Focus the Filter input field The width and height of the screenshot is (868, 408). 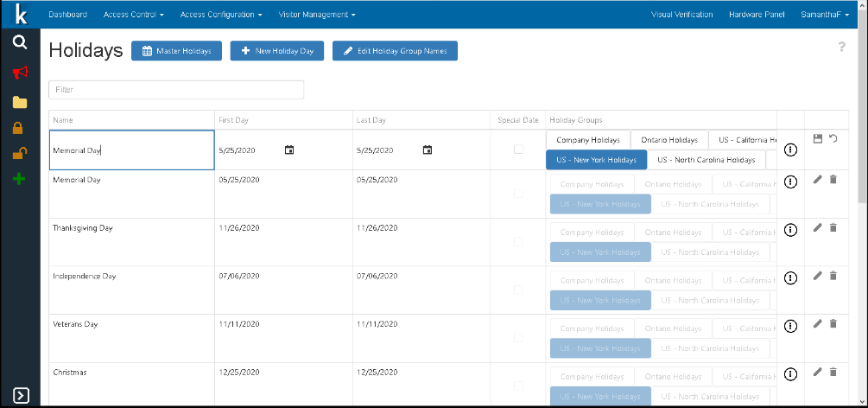tap(176, 90)
